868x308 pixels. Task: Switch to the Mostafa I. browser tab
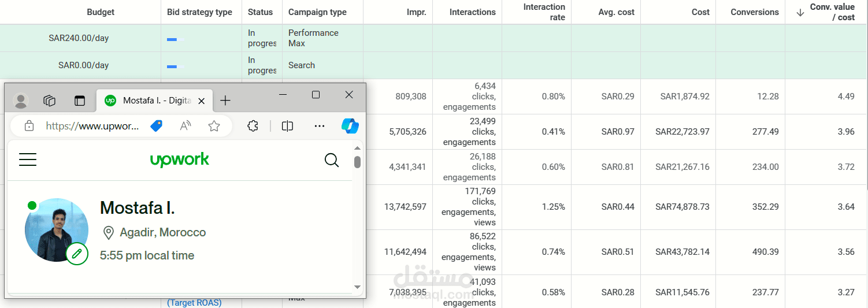click(x=149, y=101)
